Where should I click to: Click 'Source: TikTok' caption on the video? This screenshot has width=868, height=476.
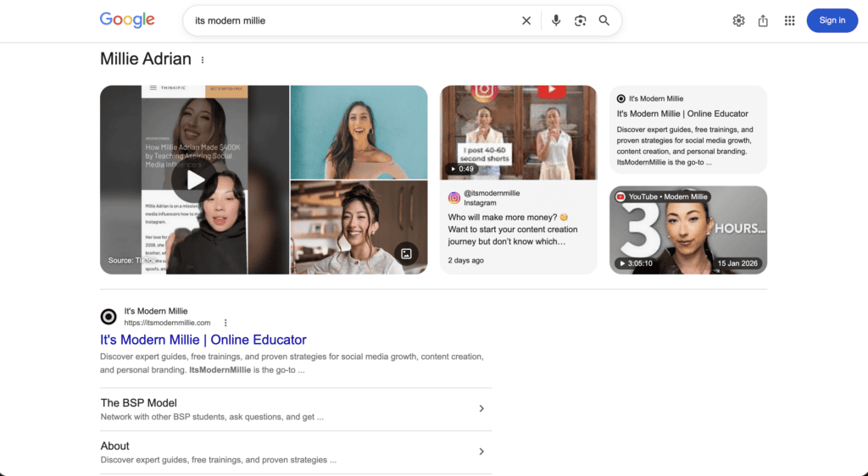point(131,260)
